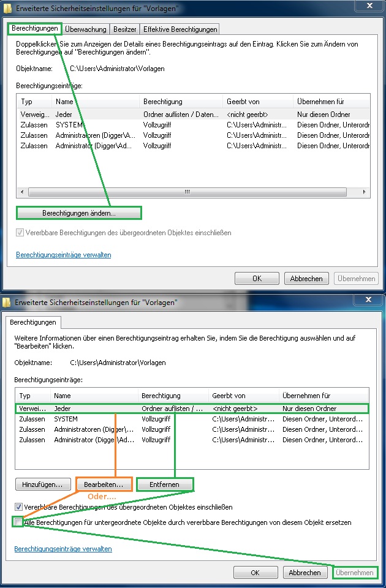Open Berechtigungseinträge verwalten link in upper dialog

(x=63, y=255)
